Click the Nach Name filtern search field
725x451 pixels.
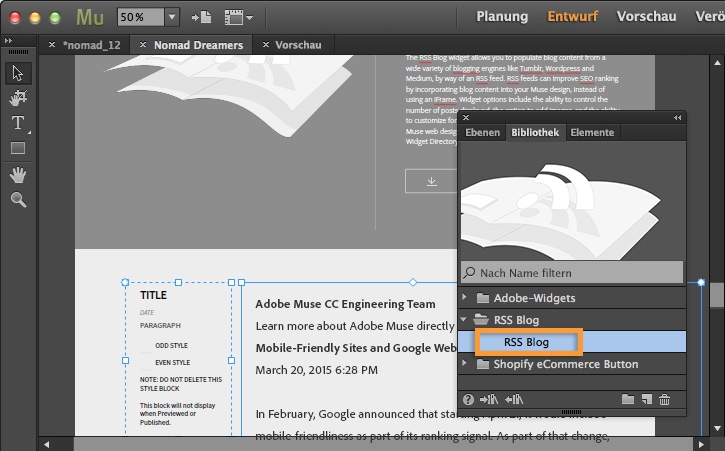pos(572,273)
